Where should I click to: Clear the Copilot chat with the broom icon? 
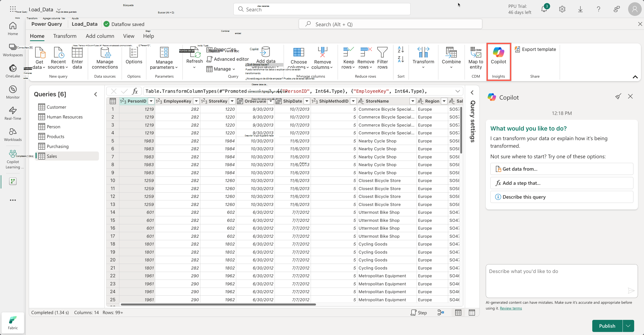coord(618,97)
